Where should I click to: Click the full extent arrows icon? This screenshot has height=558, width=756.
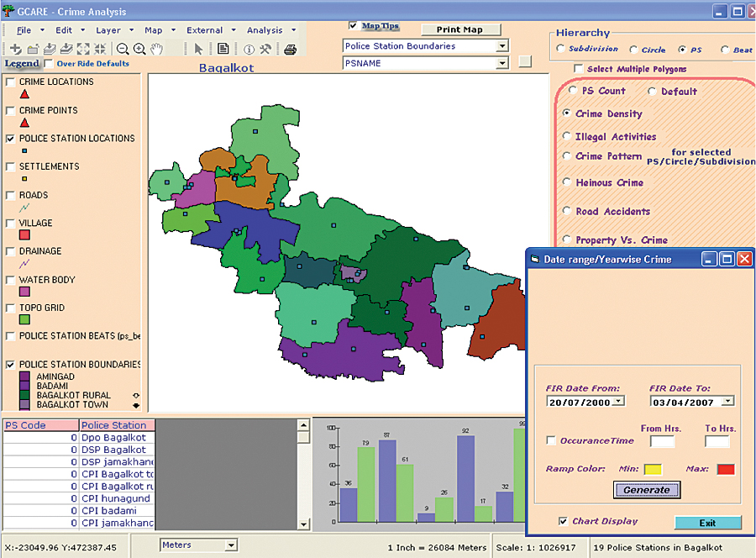coord(83,50)
